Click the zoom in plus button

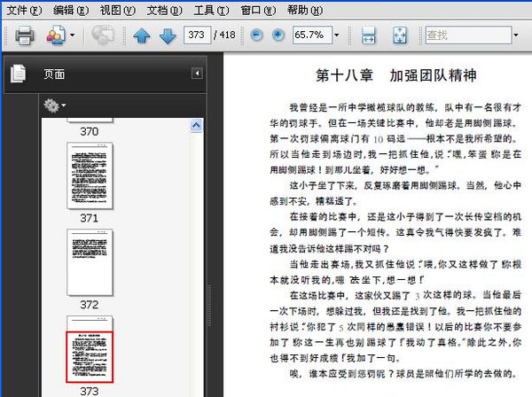(278, 35)
